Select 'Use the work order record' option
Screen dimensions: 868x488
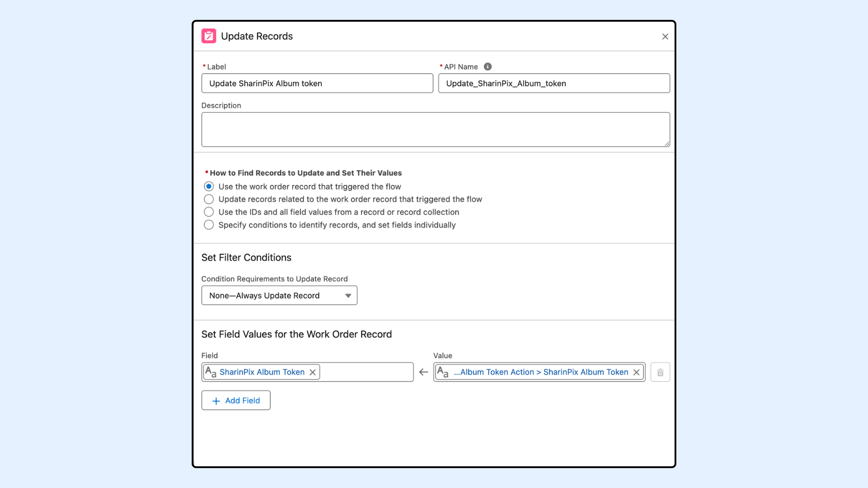[209, 187]
